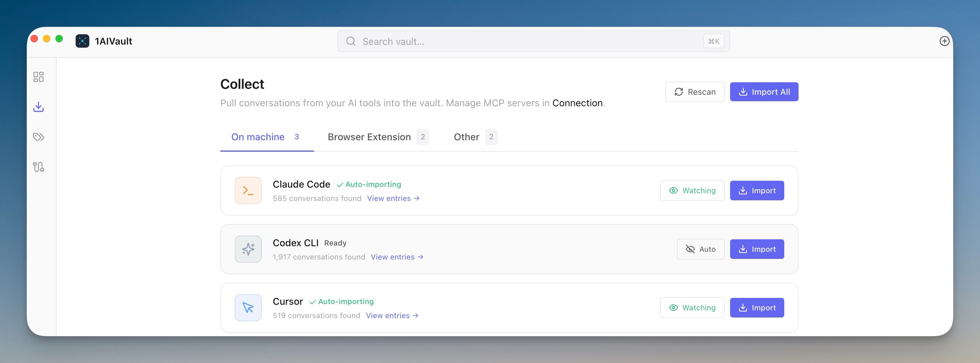Click the Claude Code name label

[x=301, y=184]
